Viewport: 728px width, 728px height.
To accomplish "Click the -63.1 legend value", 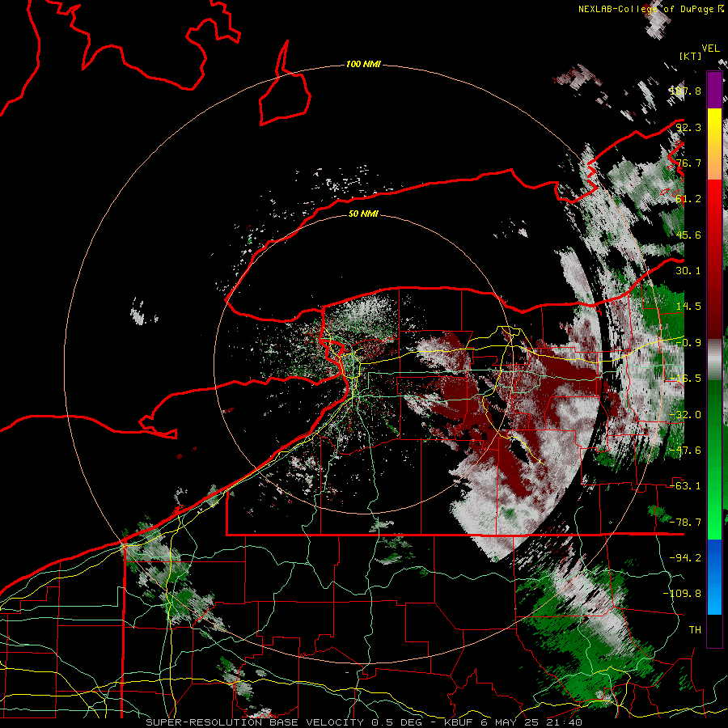I will (685, 485).
